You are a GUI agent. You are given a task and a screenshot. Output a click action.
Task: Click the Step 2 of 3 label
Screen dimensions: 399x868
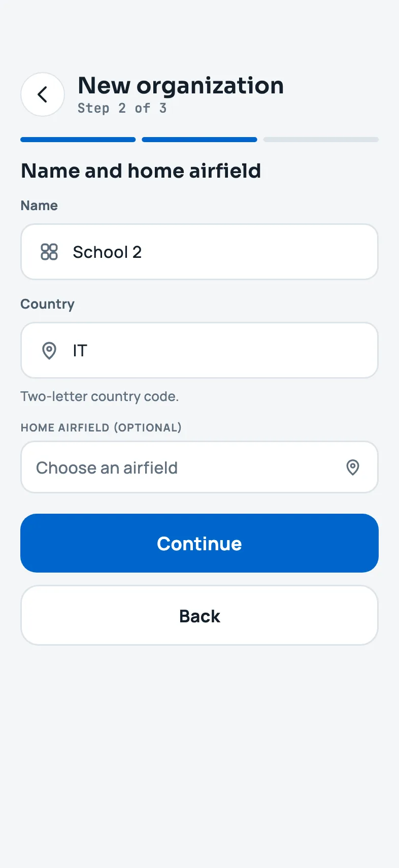pyautogui.click(x=122, y=108)
